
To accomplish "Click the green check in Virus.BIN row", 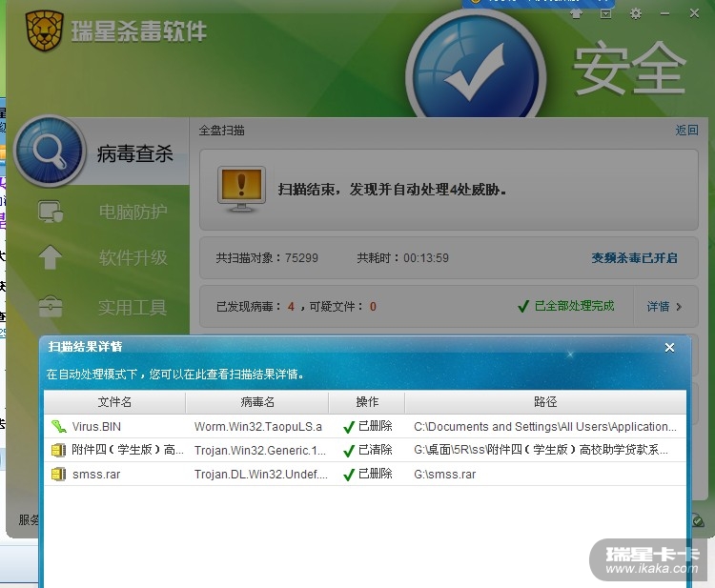I will [349, 427].
